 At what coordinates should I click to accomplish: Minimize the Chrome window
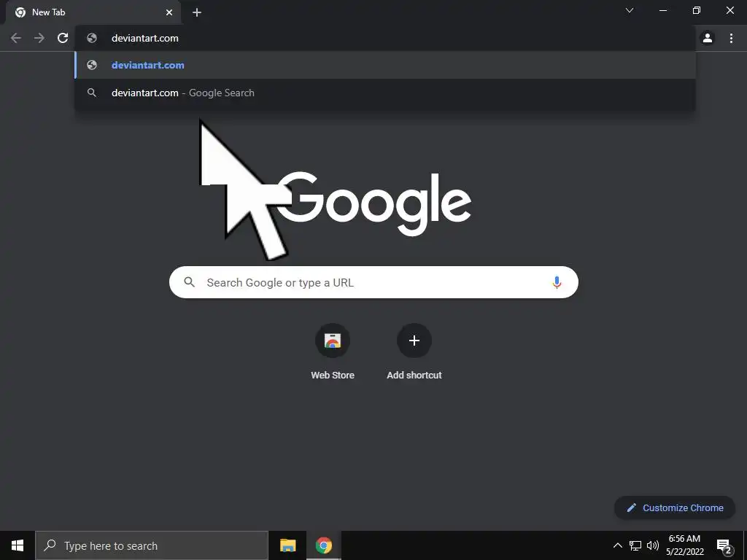click(x=662, y=10)
